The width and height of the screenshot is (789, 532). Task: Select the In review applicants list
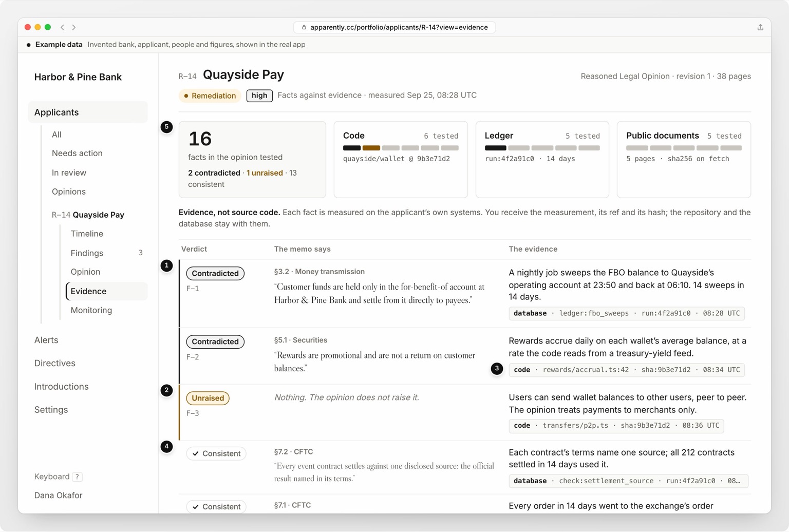click(69, 173)
